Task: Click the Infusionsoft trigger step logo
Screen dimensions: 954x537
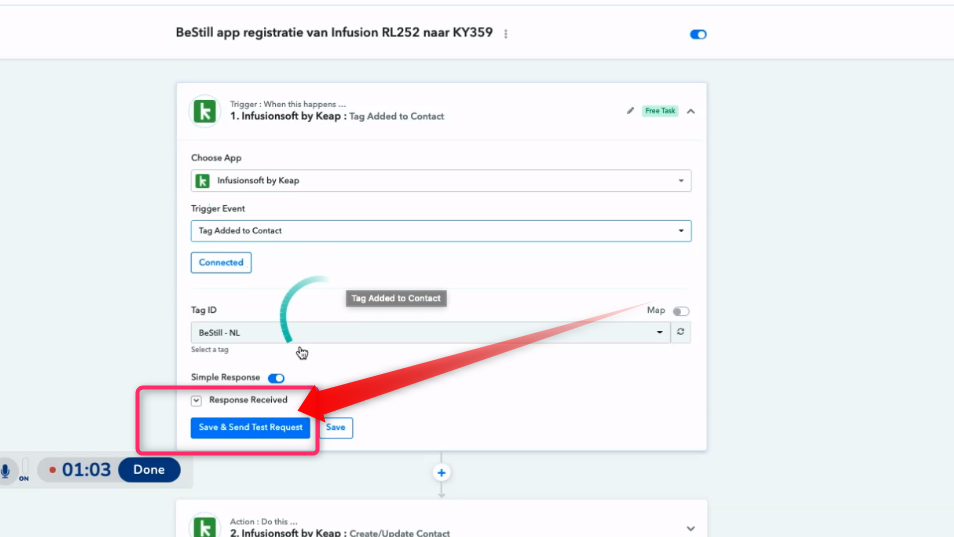Action: [205, 111]
